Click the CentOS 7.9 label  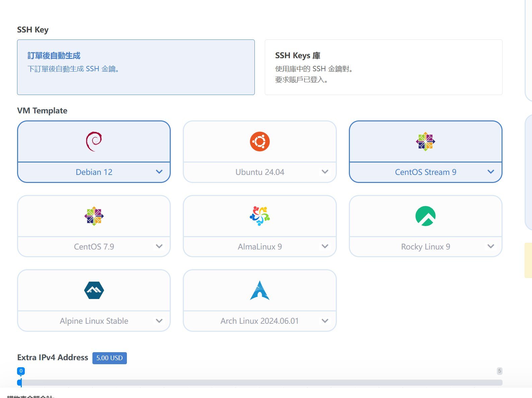pyautogui.click(x=94, y=247)
